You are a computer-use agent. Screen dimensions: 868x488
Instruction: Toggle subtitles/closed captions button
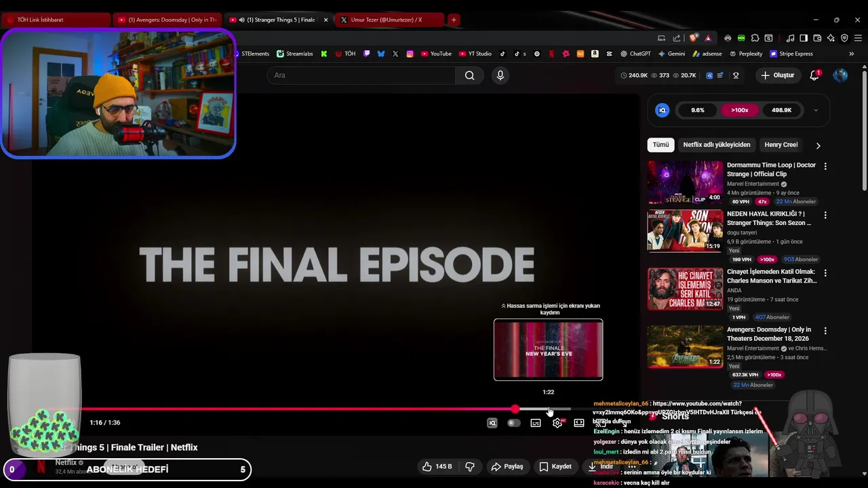pos(536,423)
